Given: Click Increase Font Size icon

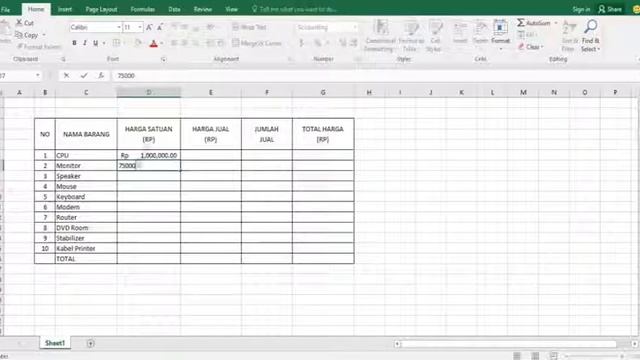Looking at the screenshot, I should 149,27.
